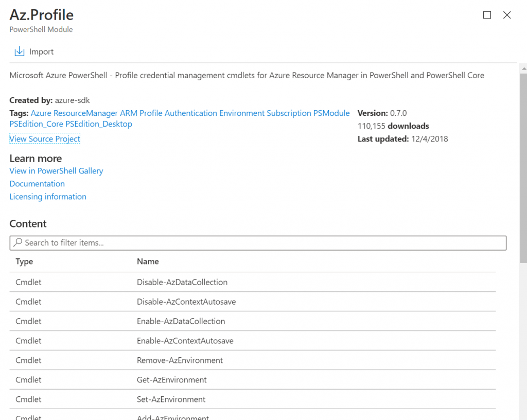Click the Azure tag link
Image resolution: width=527 pixels, height=420 pixels.
[41, 113]
